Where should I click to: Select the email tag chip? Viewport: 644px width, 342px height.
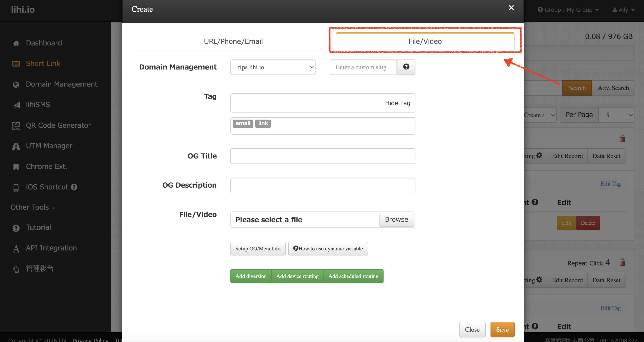coord(243,123)
